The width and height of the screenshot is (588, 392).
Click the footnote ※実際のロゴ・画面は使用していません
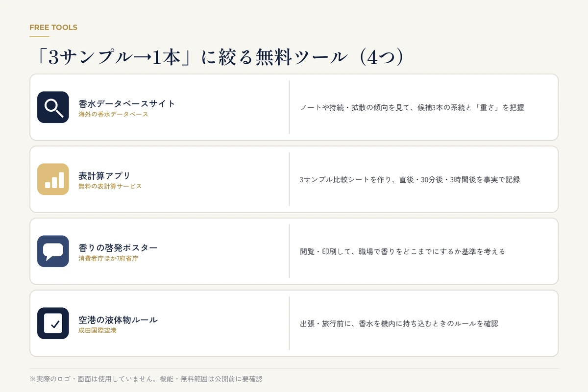[146, 379]
